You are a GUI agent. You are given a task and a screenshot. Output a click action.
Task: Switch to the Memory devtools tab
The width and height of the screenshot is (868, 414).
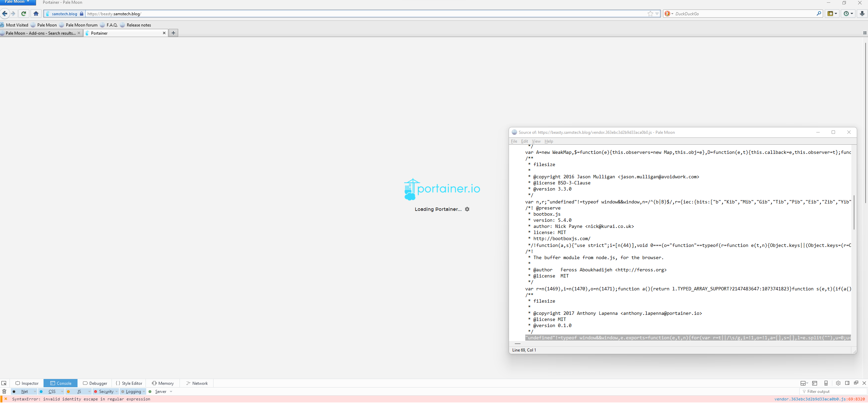tap(163, 383)
